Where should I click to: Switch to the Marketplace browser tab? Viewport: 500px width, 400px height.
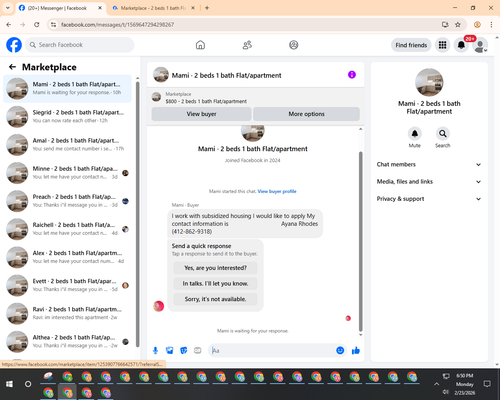pos(153,8)
